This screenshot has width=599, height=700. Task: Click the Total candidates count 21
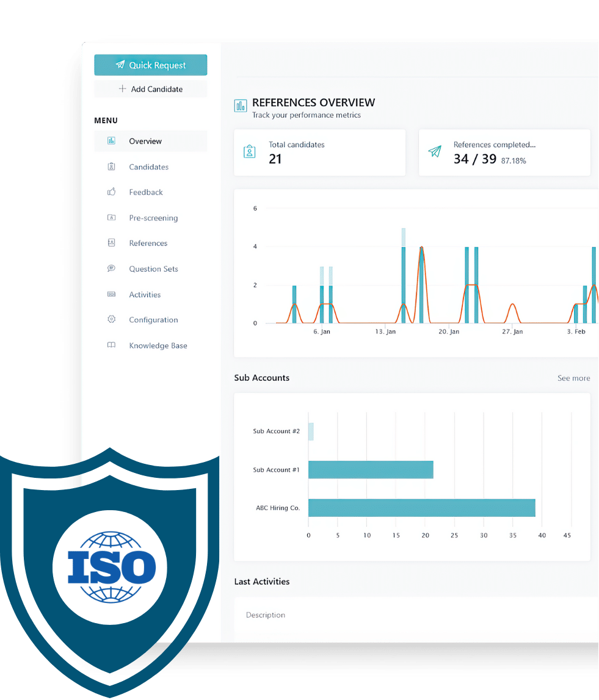[x=275, y=159]
